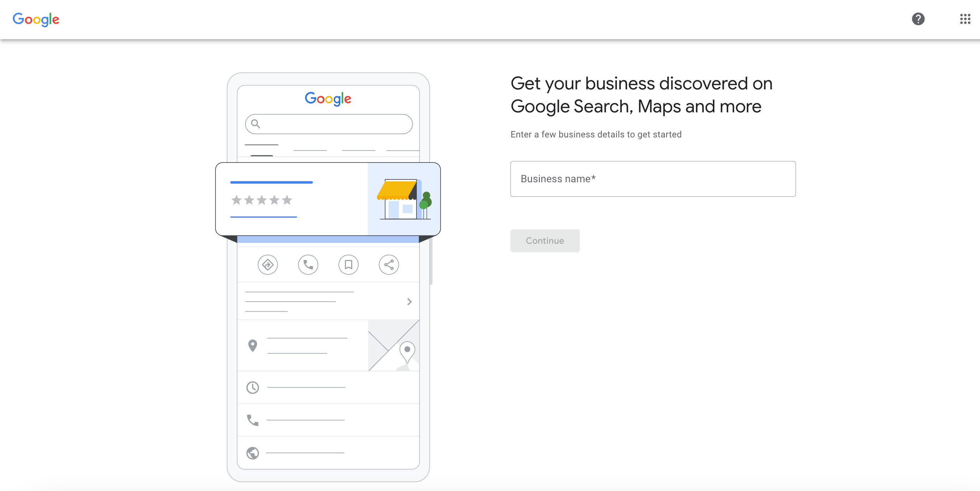
Task: Click the Google logo in the header
Action: [36, 19]
